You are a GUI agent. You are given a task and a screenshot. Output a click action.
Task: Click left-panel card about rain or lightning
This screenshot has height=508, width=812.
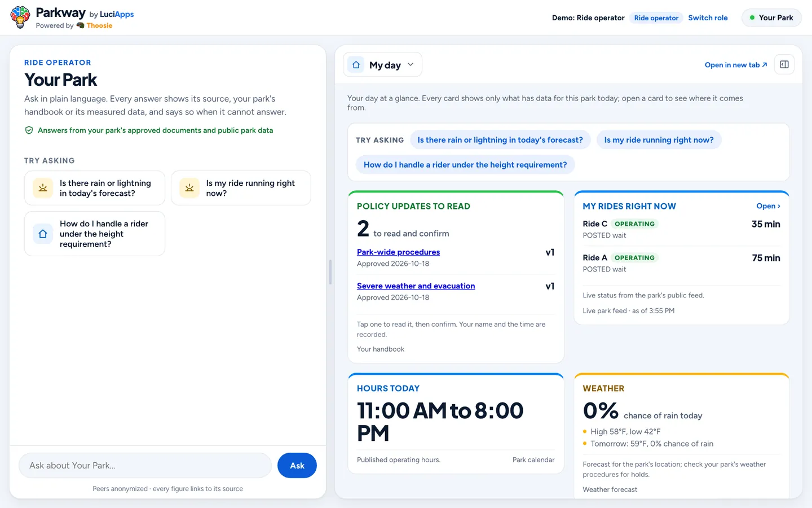(x=95, y=188)
